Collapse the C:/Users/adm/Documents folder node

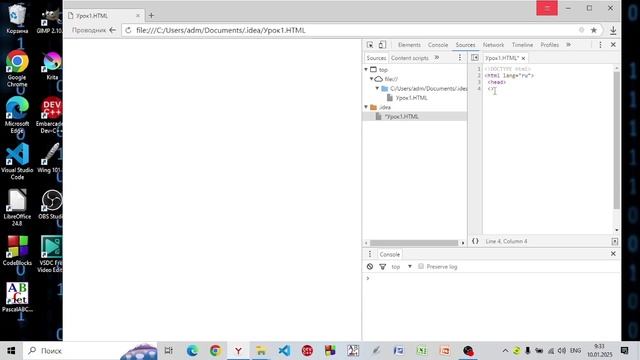(x=378, y=89)
